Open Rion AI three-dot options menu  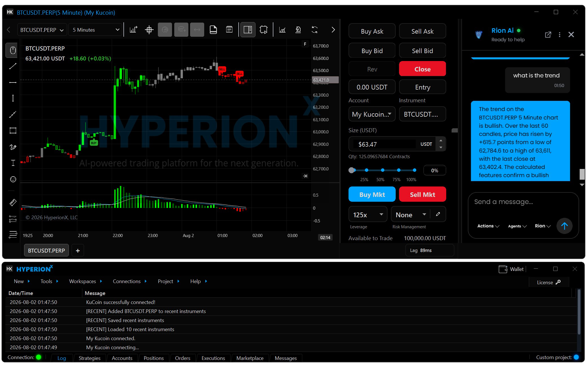point(559,34)
